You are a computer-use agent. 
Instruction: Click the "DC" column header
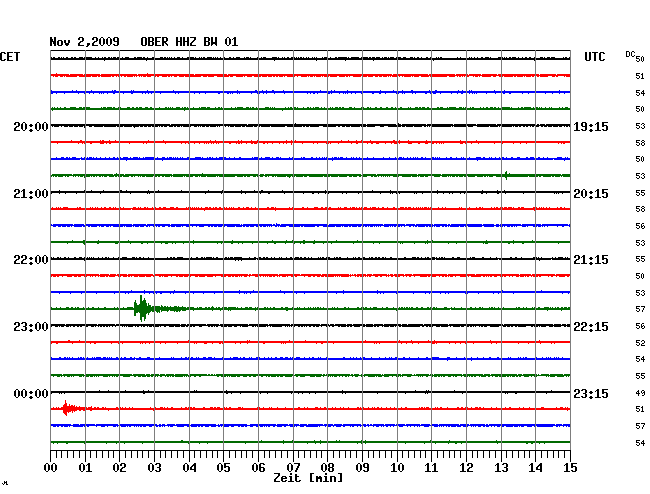630,54
